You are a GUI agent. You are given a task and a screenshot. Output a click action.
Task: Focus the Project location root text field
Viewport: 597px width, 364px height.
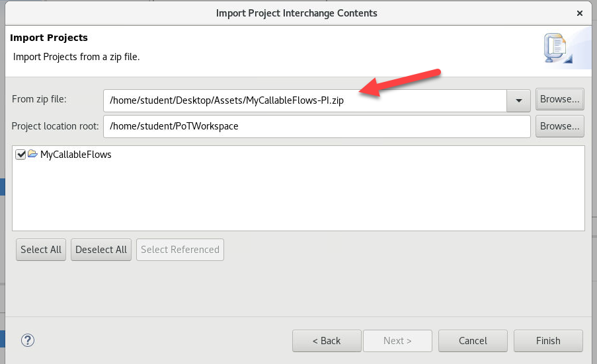[x=317, y=126]
